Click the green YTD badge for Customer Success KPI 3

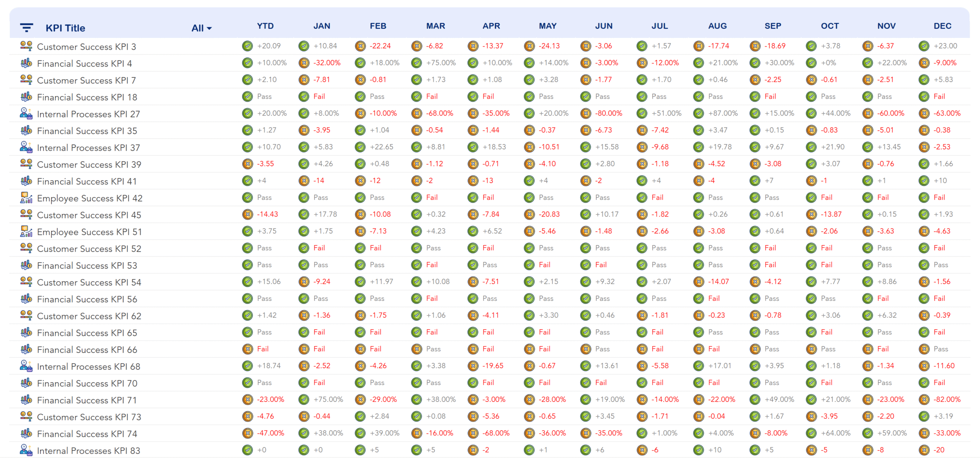point(248,46)
